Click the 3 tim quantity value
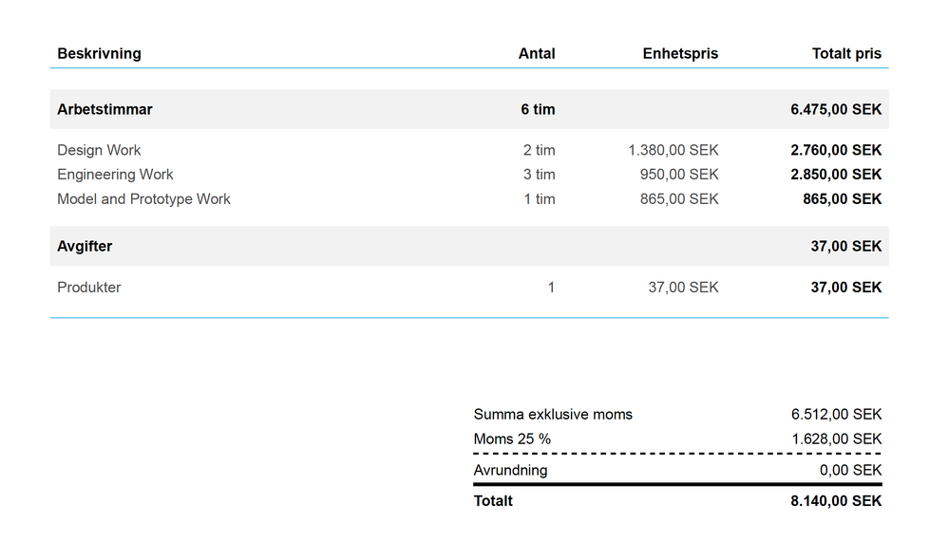This screenshot has width=949, height=560. 540,174
